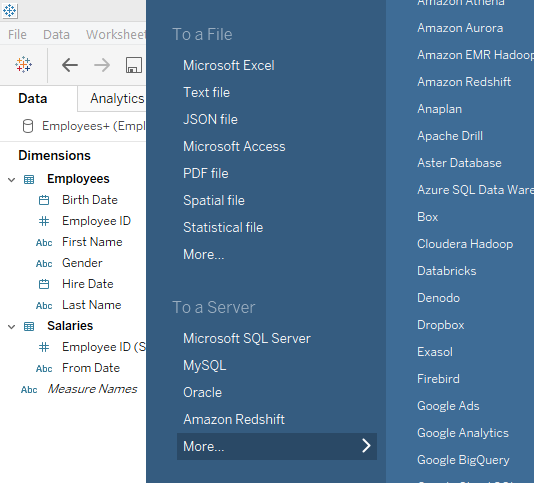Select the First Name dimension field
Image resolution: width=534 pixels, height=483 pixels.
(x=92, y=242)
